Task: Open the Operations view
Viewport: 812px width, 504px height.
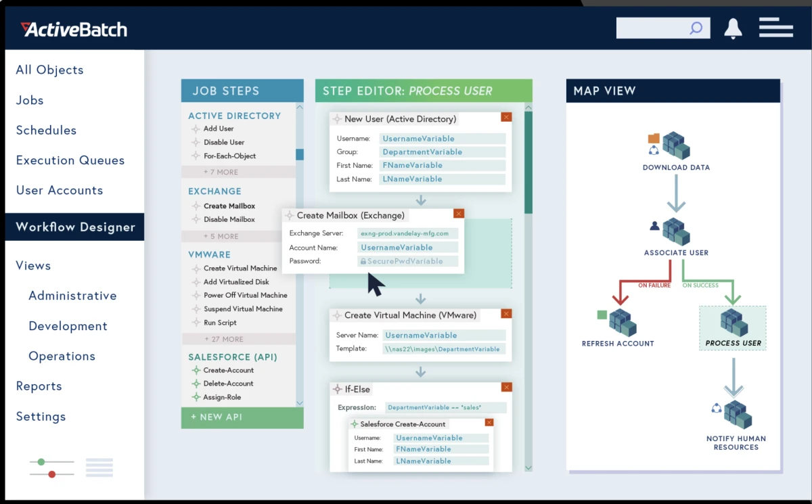Action: 62,356
